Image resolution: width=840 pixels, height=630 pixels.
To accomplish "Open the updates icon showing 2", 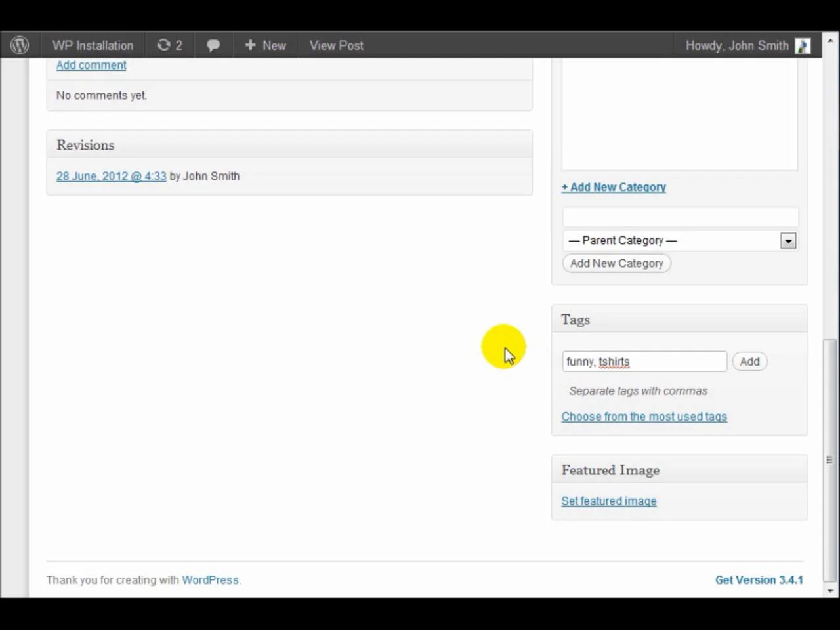I will point(169,45).
